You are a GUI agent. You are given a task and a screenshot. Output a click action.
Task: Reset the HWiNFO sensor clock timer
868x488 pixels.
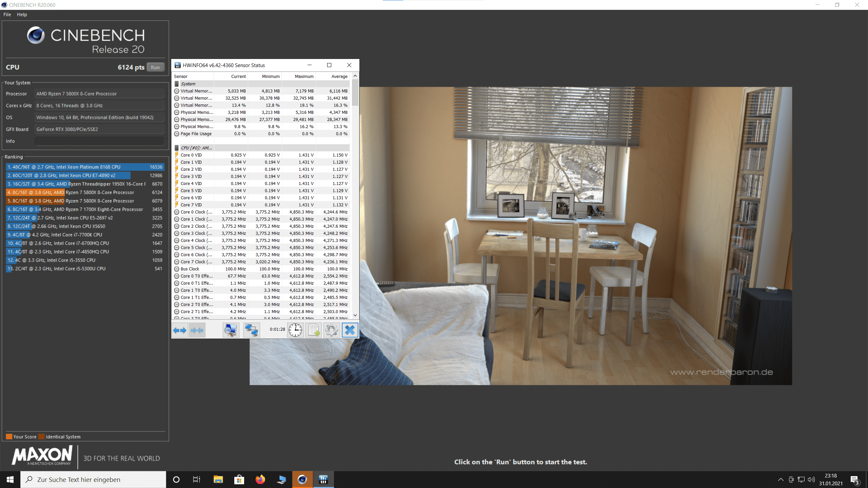pos(295,330)
